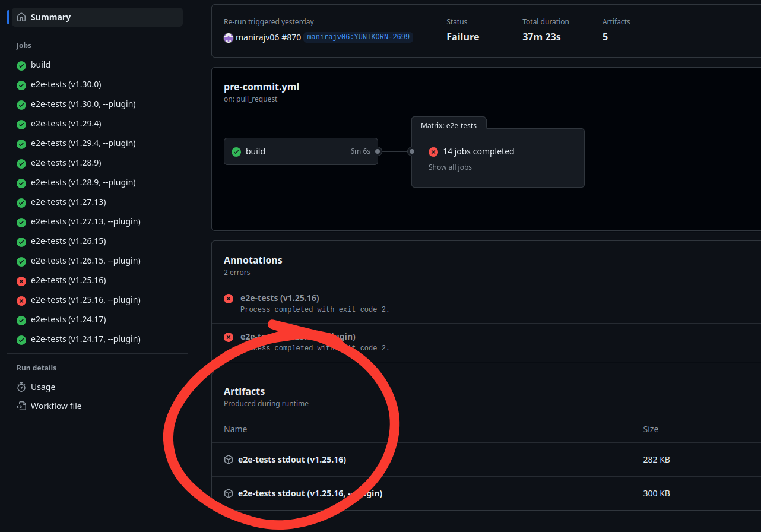The image size is (761, 532).
Task: Click the red failure icon for e2e-tests (v1.25.16) job
Action: (21, 281)
